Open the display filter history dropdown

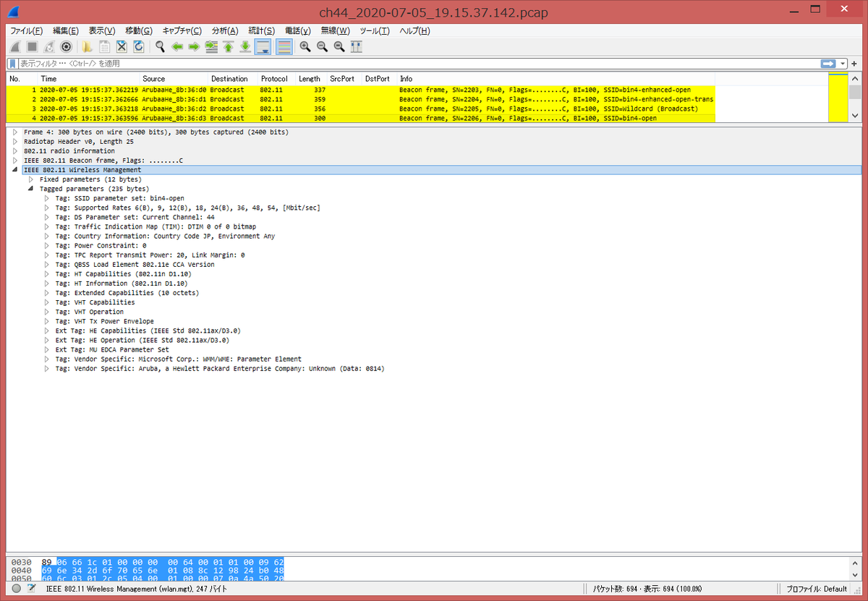pyautogui.click(x=843, y=64)
